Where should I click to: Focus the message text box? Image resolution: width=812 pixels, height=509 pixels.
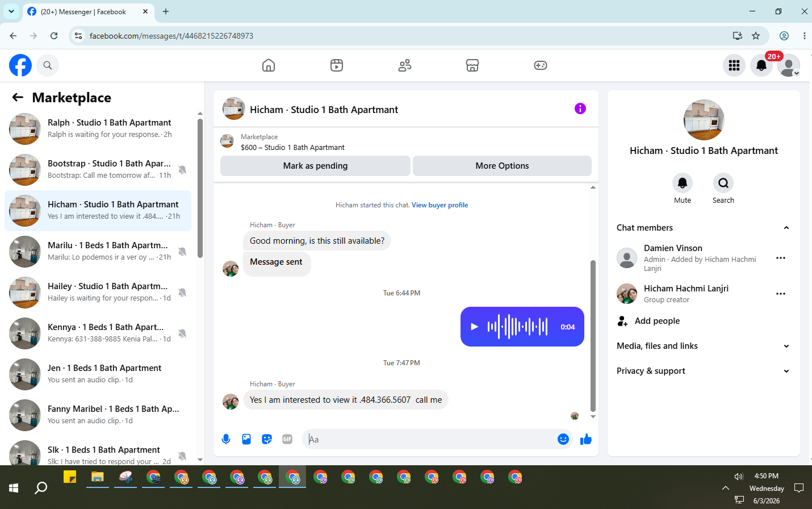(x=430, y=439)
